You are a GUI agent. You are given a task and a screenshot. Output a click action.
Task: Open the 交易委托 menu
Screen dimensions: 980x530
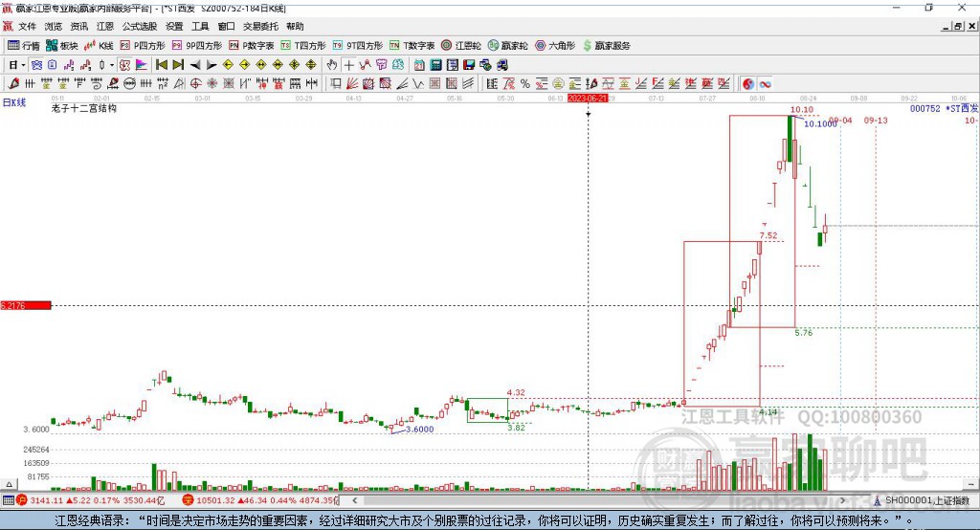(x=260, y=26)
